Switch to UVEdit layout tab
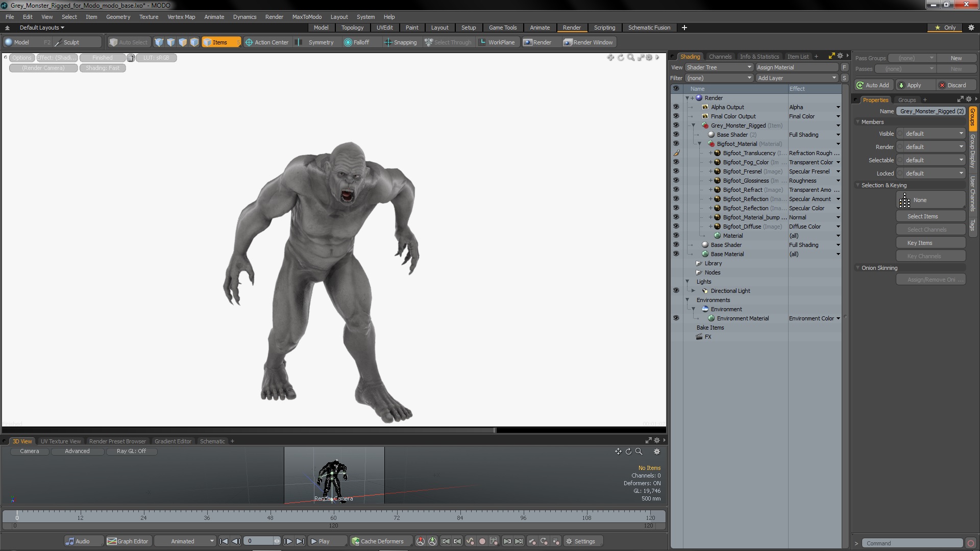Image resolution: width=980 pixels, height=551 pixels. 384,28
